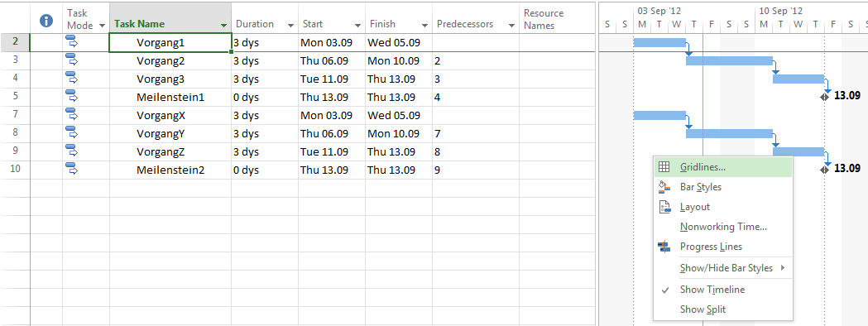Image resolution: width=868 pixels, height=326 pixels.
Task: Select row header number 5
Action: pos(15,97)
